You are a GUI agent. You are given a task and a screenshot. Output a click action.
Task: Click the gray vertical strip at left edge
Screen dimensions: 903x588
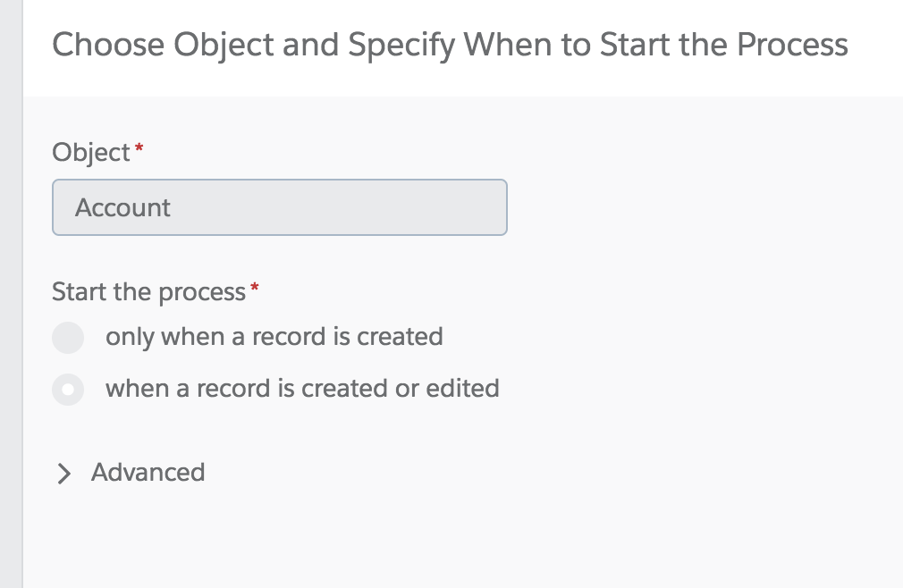coord(11,294)
